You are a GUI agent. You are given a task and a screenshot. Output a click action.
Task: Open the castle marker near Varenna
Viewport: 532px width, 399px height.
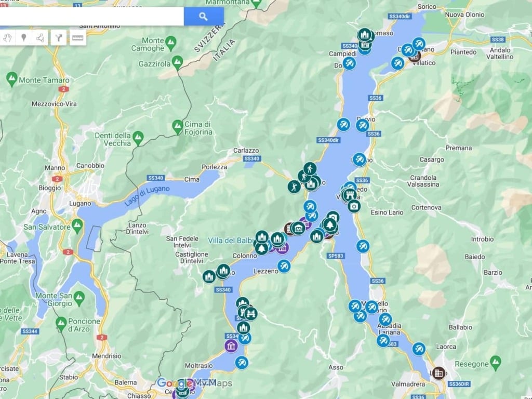(x=350, y=195)
